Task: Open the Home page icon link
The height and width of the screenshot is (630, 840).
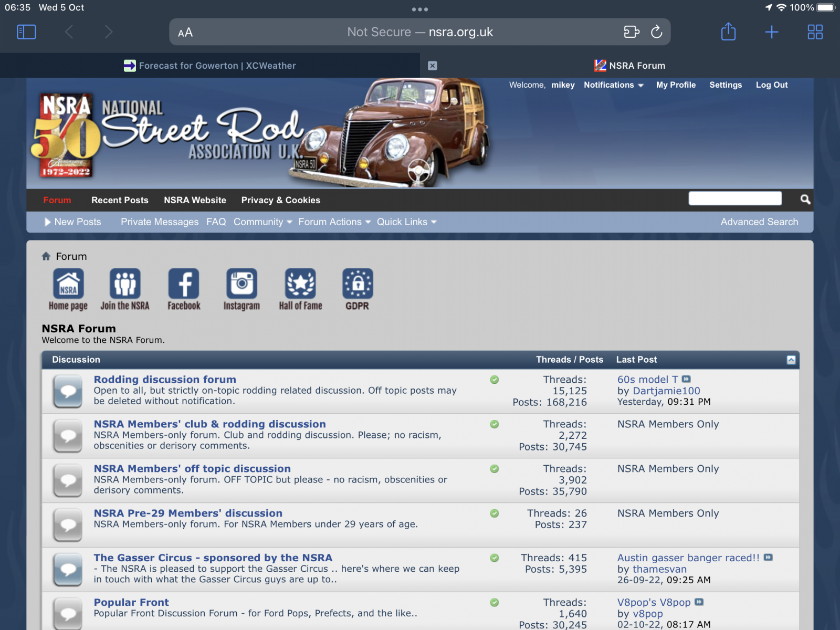Action: click(x=68, y=290)
